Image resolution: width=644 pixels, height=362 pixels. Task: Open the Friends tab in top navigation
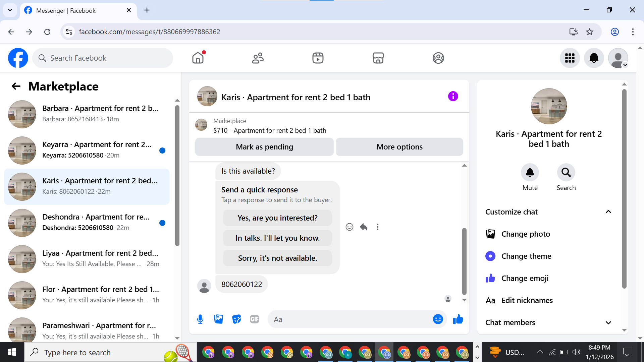pos(258,58)
